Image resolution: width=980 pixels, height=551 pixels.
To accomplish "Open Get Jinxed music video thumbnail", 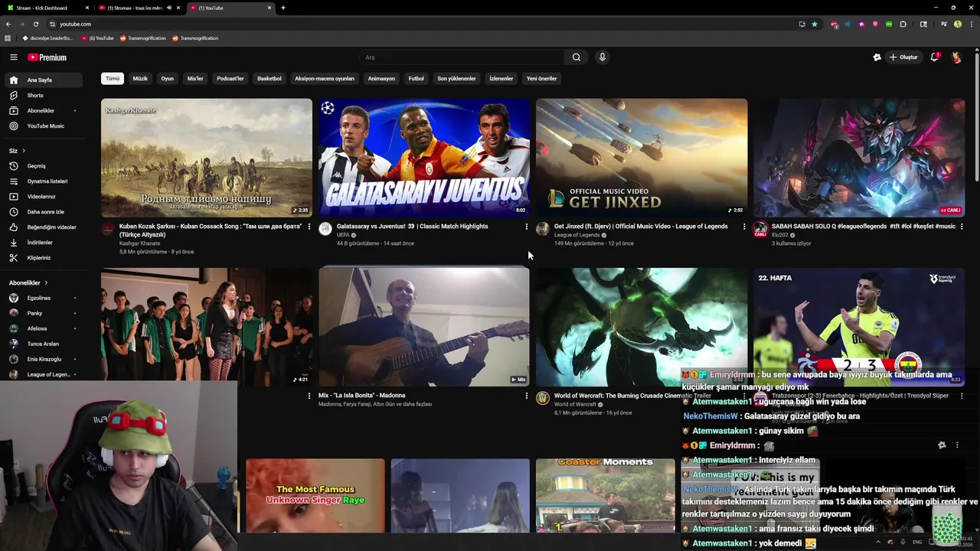I will (642, 158).
